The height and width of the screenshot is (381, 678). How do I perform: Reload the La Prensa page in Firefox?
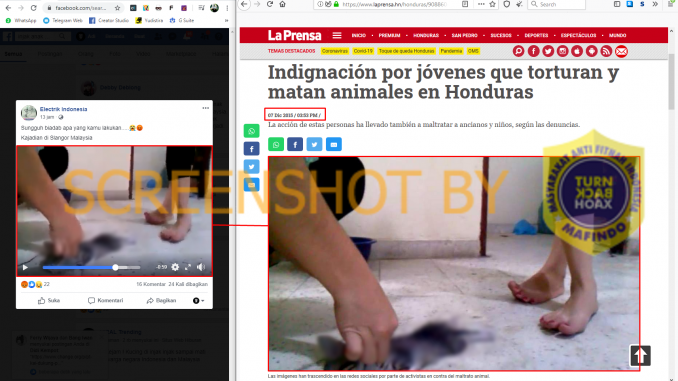[270, 4]
